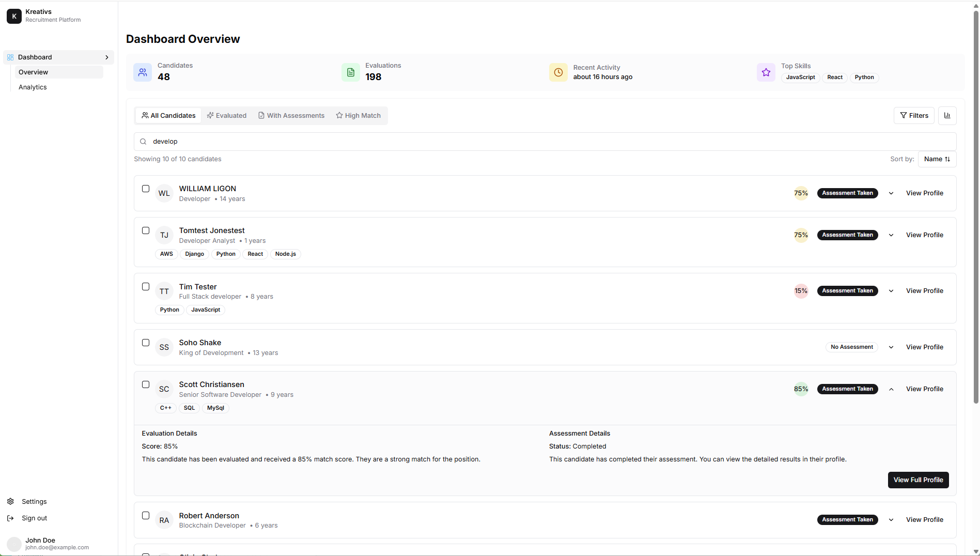This screenshot has width=980, height=556.
Task: Click the Django skill tag
Action: [195, 254]
